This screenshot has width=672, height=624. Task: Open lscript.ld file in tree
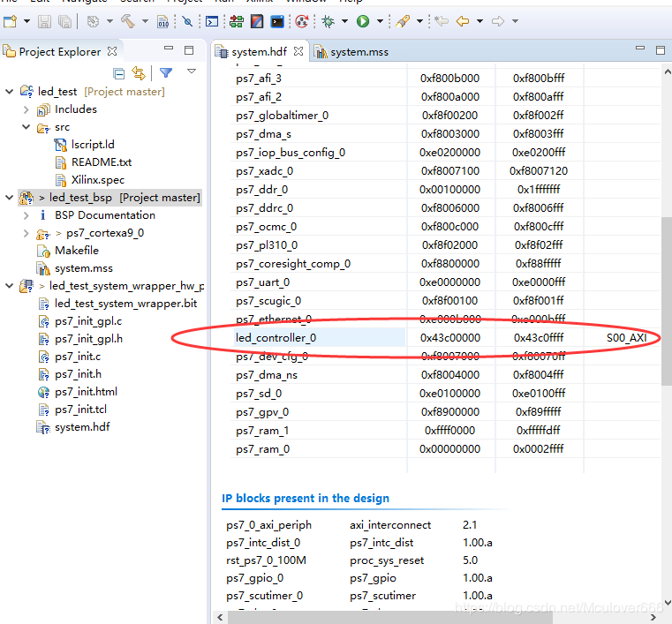93,145
